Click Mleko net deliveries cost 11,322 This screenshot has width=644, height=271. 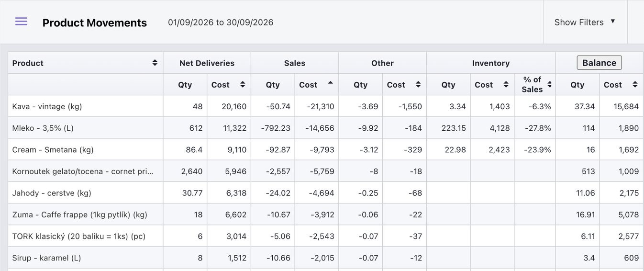[x=234, y=128]
